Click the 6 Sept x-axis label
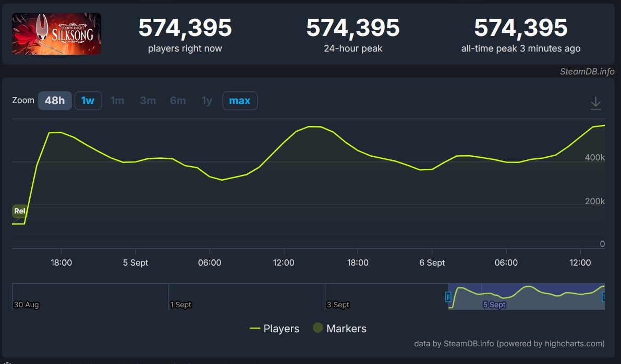This screenshot has width=621, height=364. pyautogui.click(x=432, y=262)
